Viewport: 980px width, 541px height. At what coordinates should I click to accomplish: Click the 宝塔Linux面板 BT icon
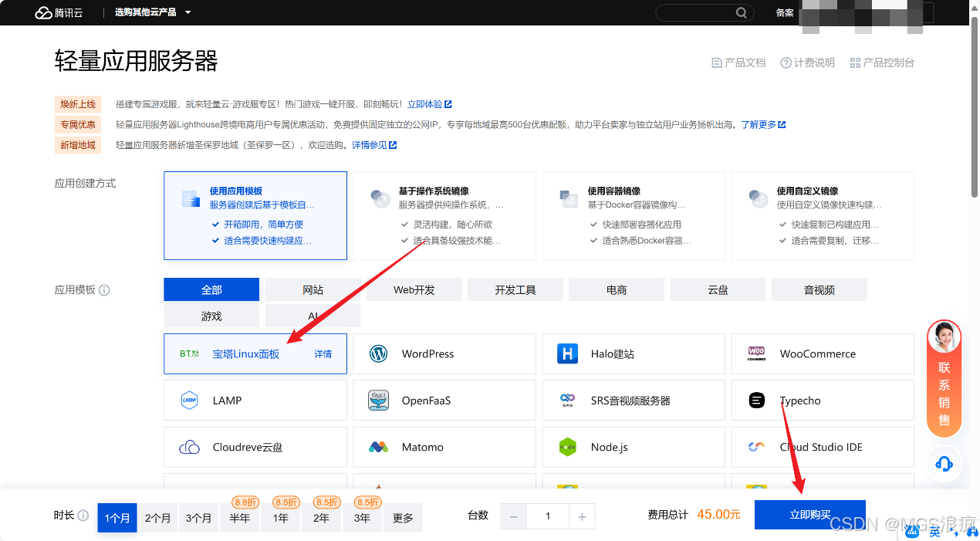189,353
